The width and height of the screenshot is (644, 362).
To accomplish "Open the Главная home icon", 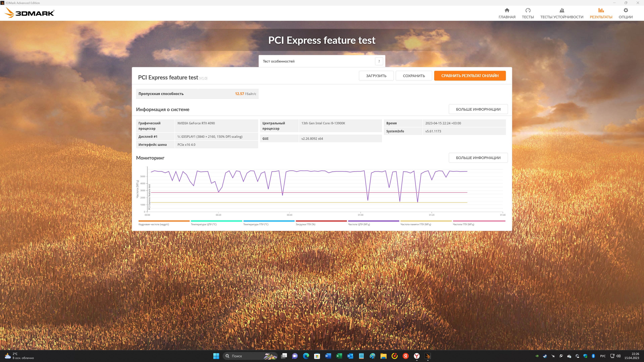I will [507, 11].
